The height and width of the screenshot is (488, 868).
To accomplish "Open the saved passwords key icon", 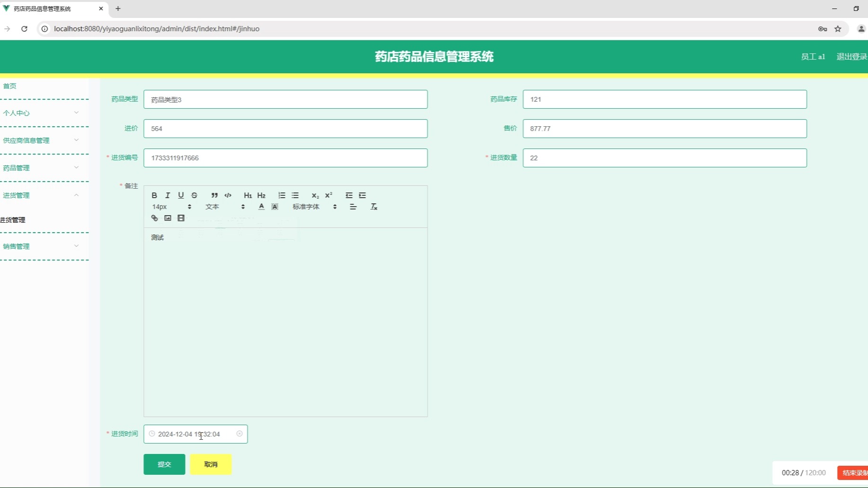I will coord(823,29).
